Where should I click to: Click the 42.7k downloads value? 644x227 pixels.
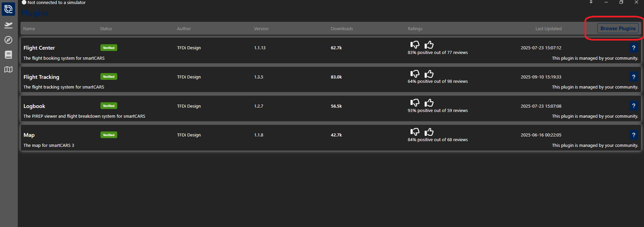336,135
